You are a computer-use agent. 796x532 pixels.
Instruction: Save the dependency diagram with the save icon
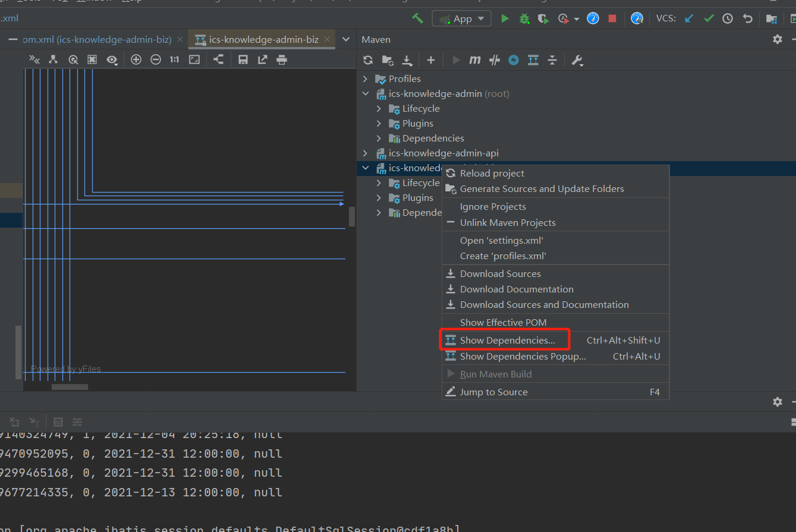(244, 59)
